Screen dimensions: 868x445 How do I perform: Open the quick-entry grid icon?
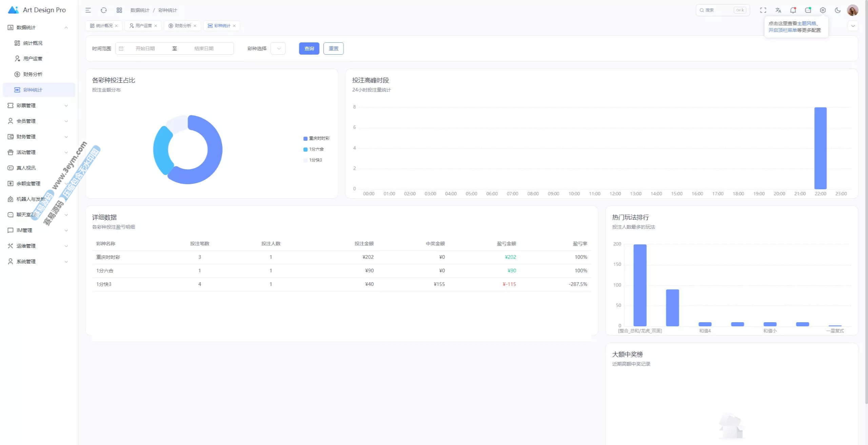tap(119, 10)
